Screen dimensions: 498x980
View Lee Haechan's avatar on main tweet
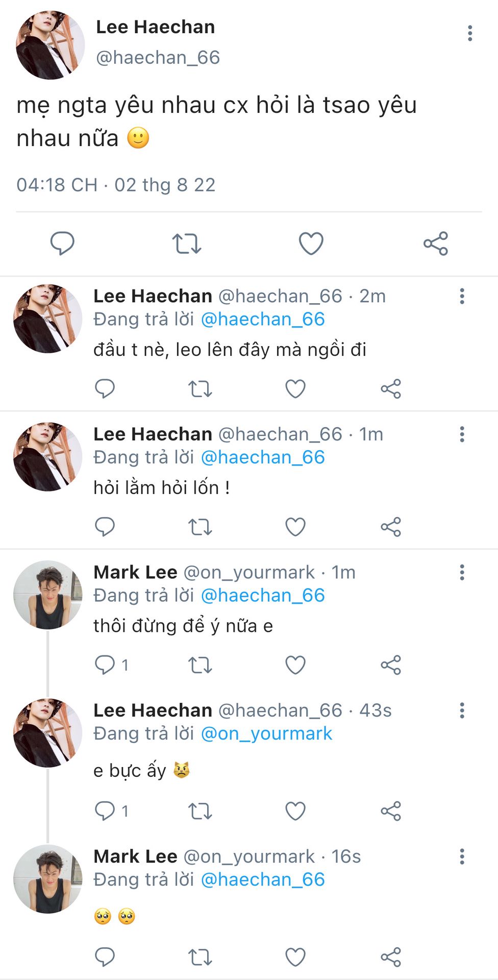50,45
